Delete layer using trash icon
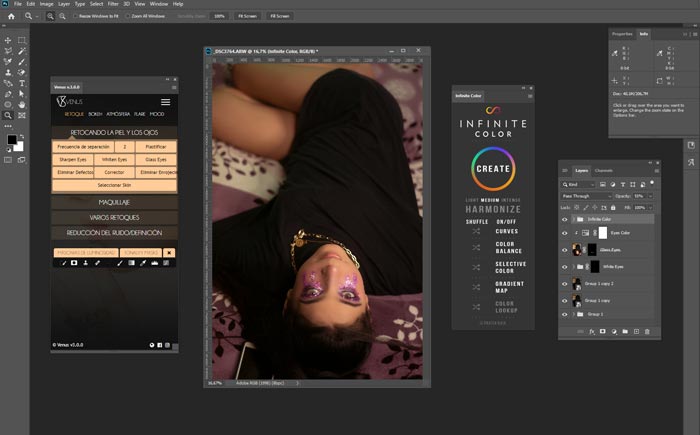This screenshot has width=700, height=435. [x=647, y=331]
